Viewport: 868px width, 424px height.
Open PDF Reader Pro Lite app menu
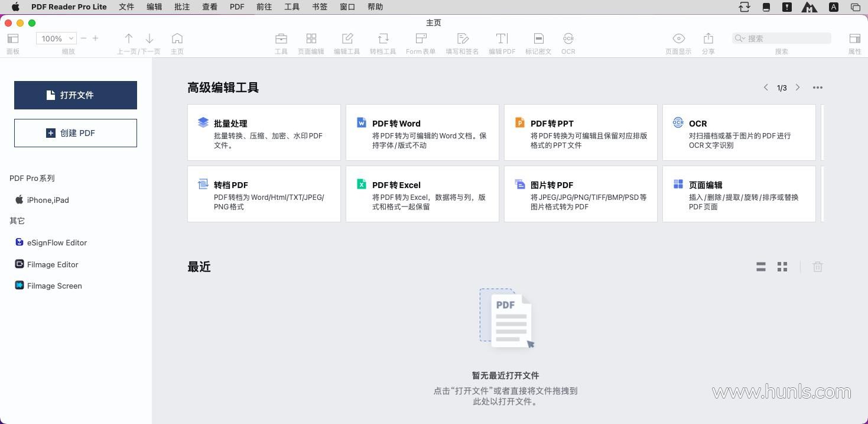(x=69, y=7)
